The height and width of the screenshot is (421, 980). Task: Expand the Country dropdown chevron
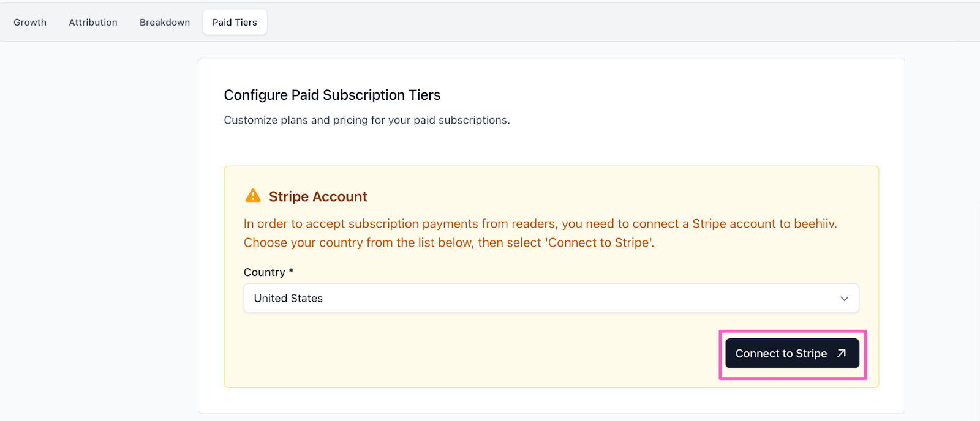point(844,299)
